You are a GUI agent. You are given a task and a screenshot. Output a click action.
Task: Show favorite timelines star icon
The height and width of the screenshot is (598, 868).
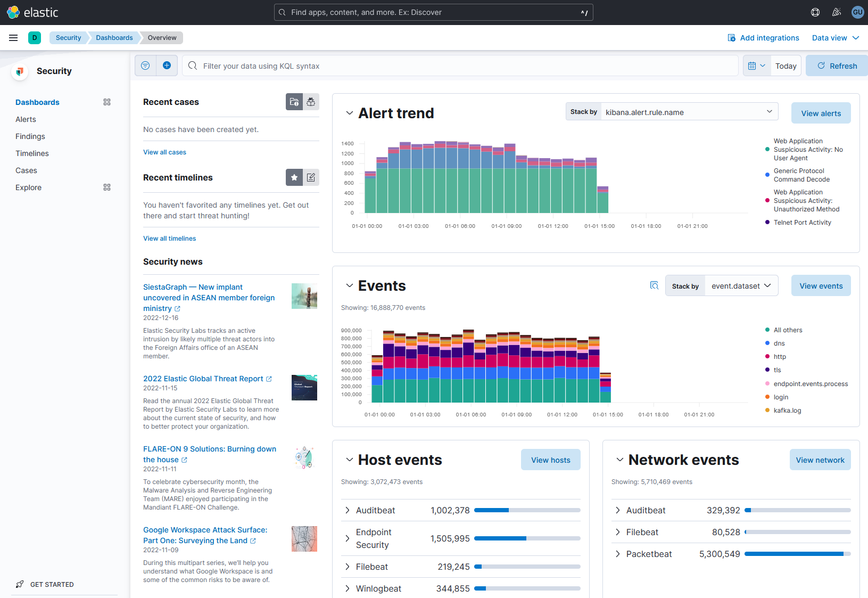pyautogui.click(x=294, y=177)
